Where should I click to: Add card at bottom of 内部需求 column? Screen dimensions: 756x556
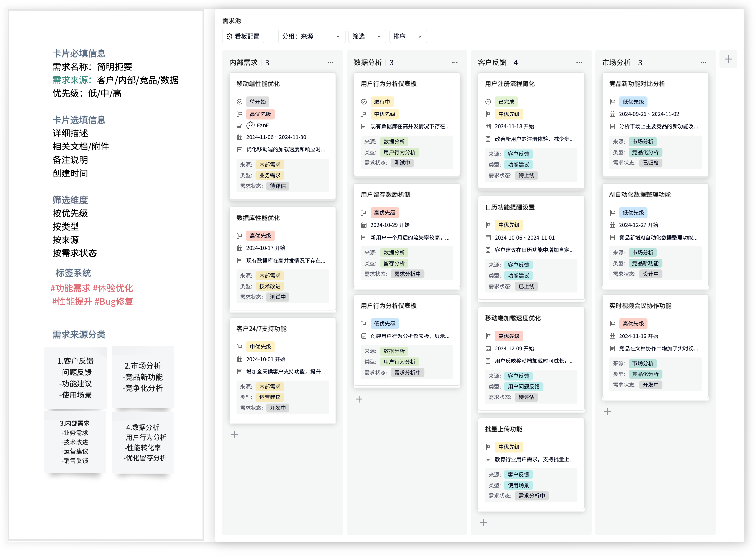(234, 434)
